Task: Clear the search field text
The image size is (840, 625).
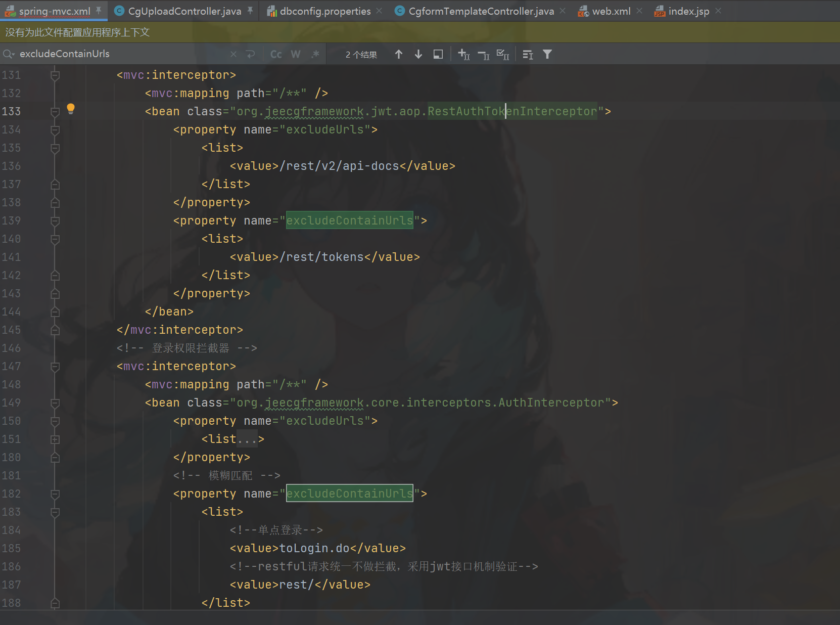Action: coord(233,54)
